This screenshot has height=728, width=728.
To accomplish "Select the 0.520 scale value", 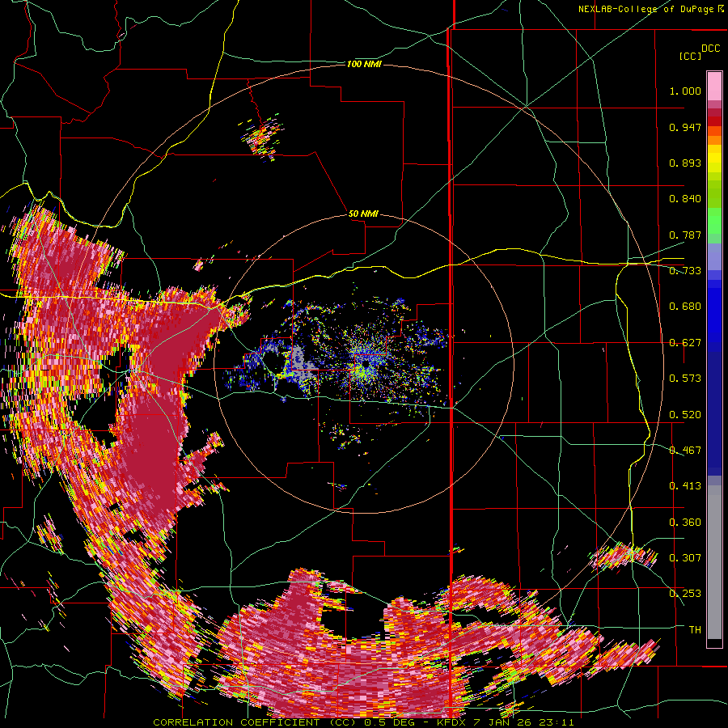I will pyautogui.click(x=685, y=415).
